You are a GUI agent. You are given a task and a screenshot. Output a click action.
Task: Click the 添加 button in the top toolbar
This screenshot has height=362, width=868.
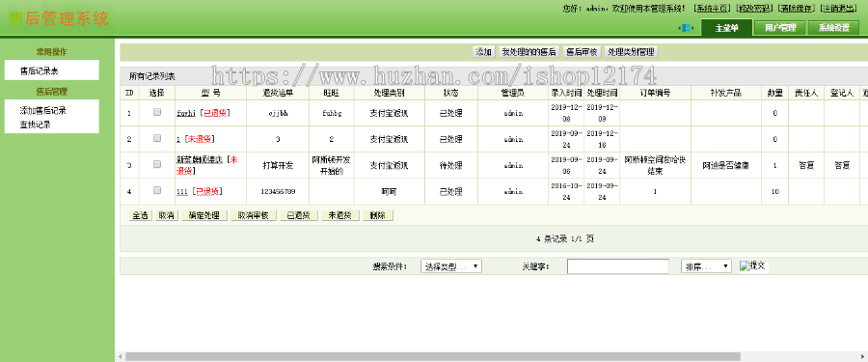pyautogui.click(x=483, y=52)
